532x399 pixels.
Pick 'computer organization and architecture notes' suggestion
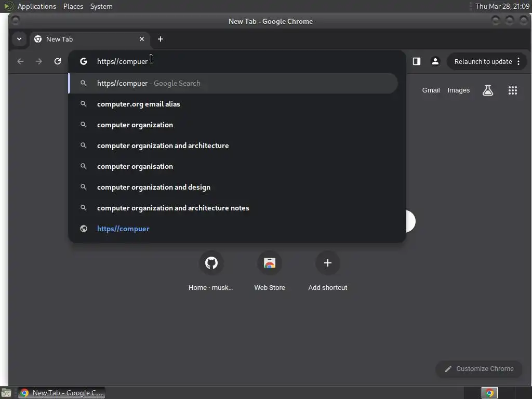click(x=233, y=208)
